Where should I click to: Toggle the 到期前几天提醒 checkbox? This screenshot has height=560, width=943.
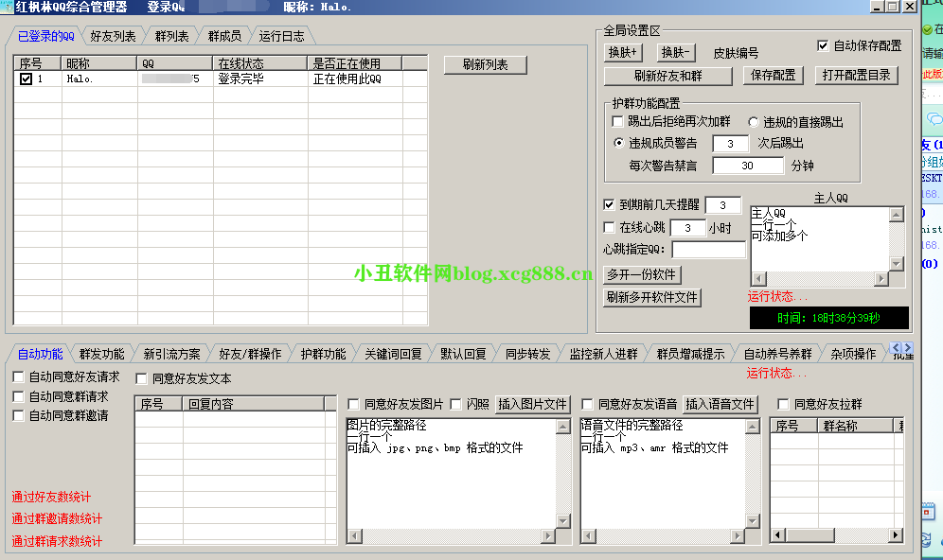609,205
